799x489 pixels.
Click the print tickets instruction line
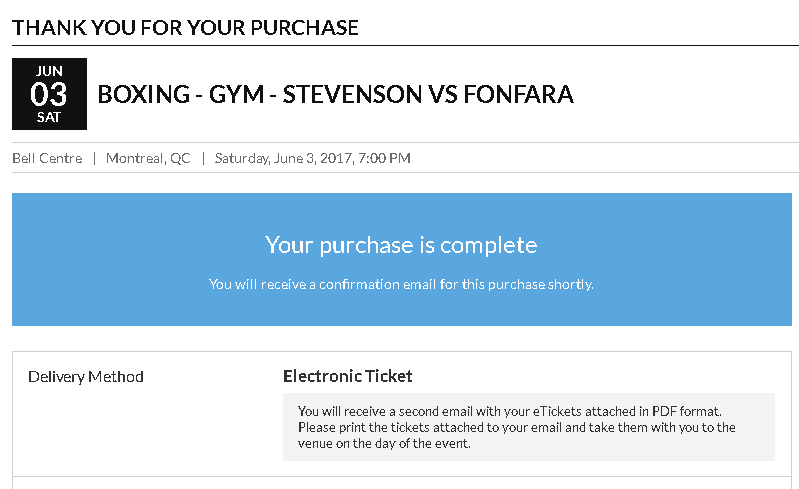pyautogui.click(x=516, y=427)
